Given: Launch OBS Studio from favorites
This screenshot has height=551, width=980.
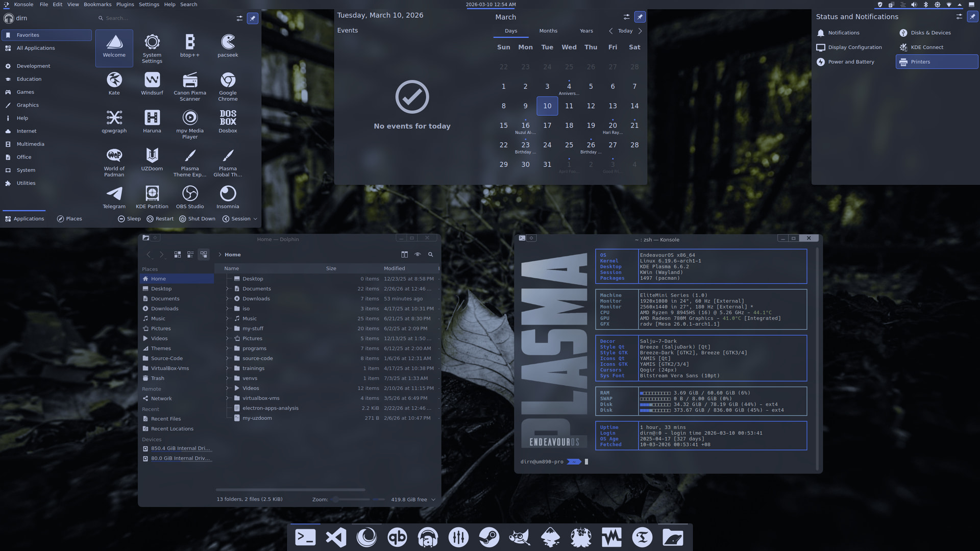Looking at the screenshot, I should pos(190,197).
